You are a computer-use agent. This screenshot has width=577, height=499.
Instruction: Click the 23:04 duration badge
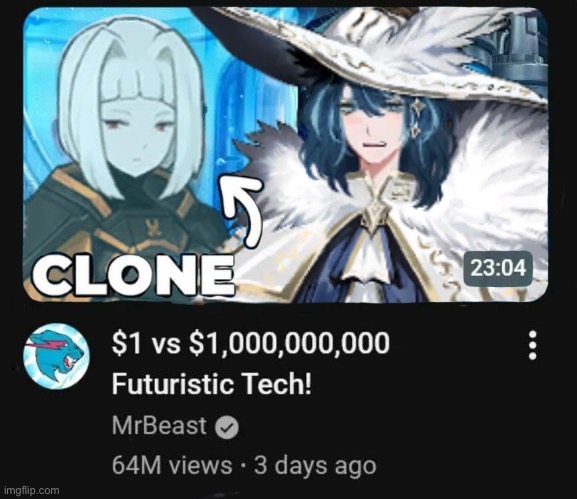click(x=498, y=269)
